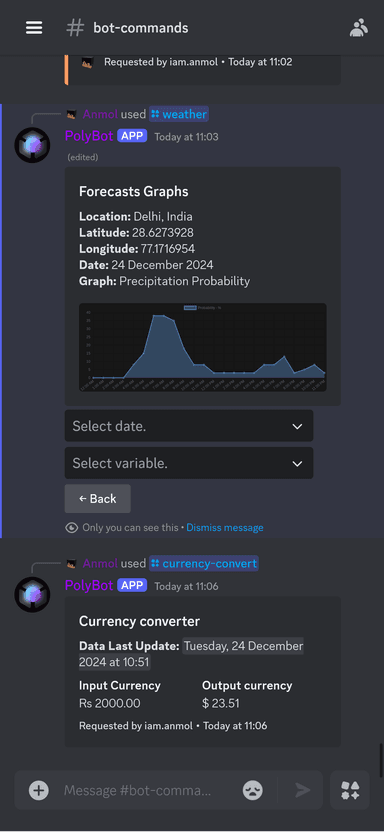384x832 pixels.
Task: Click the plus attachment icon
Action: 39,791
